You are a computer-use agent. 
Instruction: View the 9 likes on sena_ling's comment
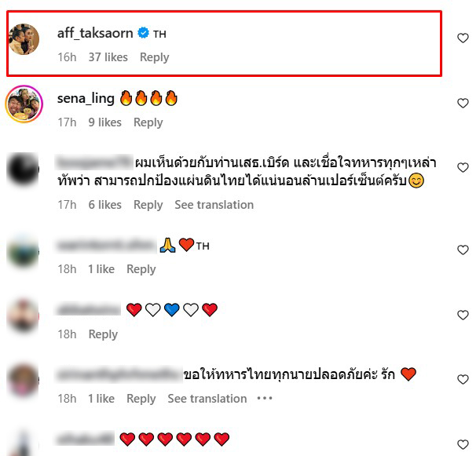(x=104, y=122)
